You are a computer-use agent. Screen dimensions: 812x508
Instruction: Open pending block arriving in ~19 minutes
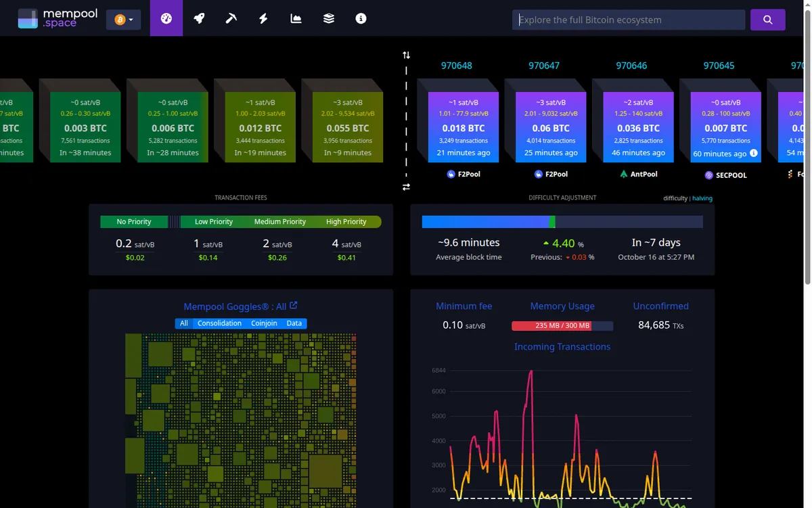coord(261,127)
